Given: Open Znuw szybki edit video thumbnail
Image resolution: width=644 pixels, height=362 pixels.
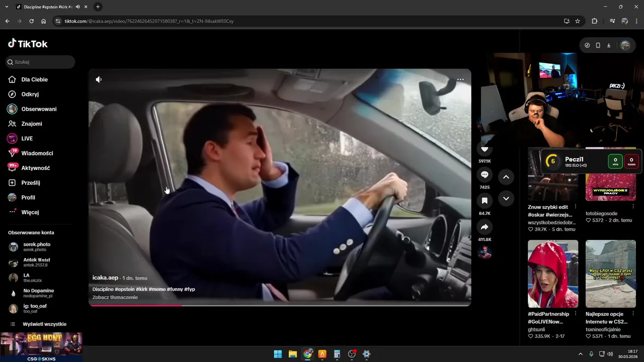Looking at the screenshot, I should 553,174.
